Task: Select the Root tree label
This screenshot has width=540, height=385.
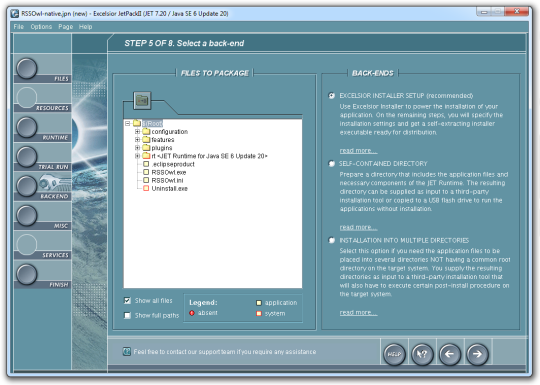Action: click(x=152, y=123)
